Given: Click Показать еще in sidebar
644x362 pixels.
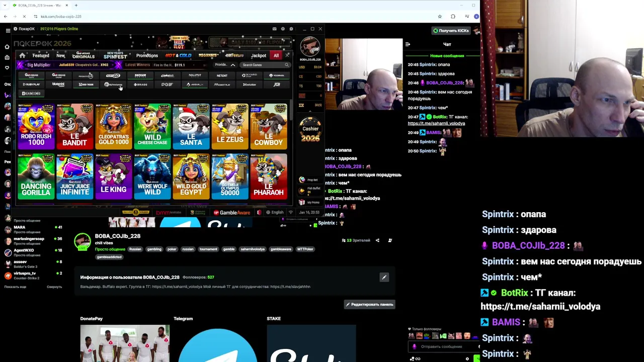Looking at the screenshot, I should click(x=15, y=287).
